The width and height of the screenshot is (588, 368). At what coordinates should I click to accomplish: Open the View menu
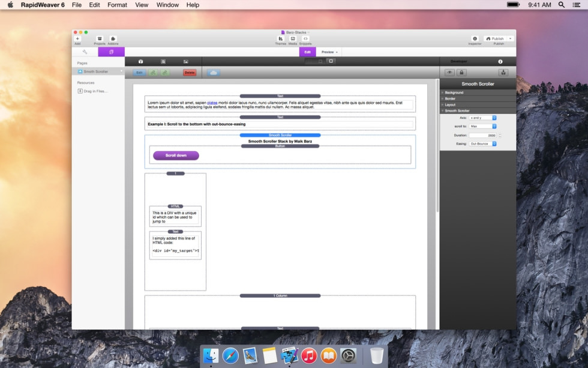(x=142, y=5)
